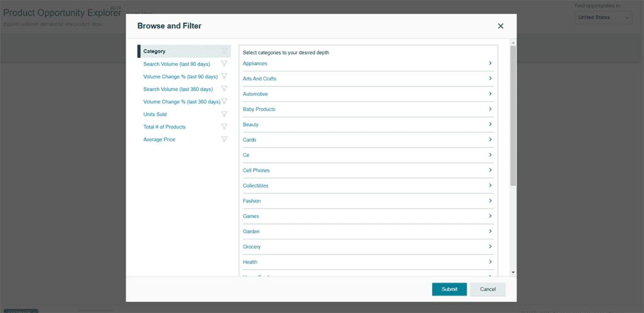Click funnel icon beside Average Price
The height and width of the screenshot is (313, 644).
pos(224,139)
